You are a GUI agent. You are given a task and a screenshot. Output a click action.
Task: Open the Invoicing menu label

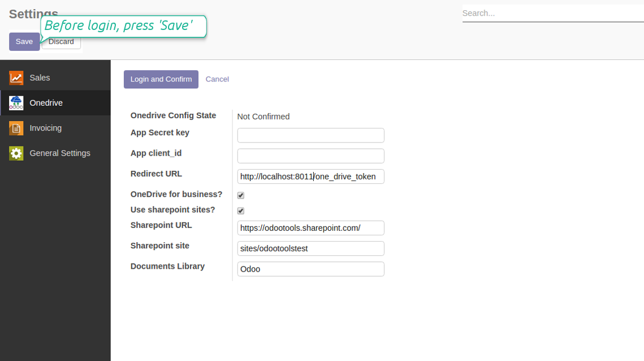46,128
